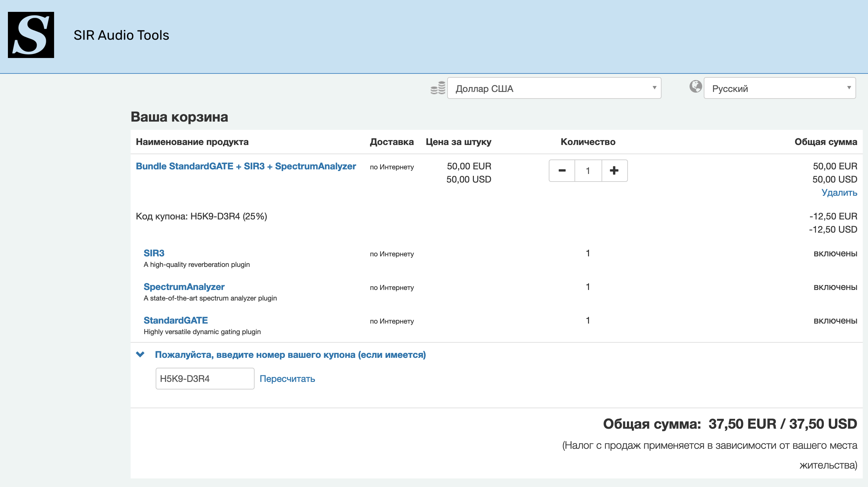Image resolution: width=868 pixels, height=487 pixels.
Task: Click the globe language icon
Action: 696,87
